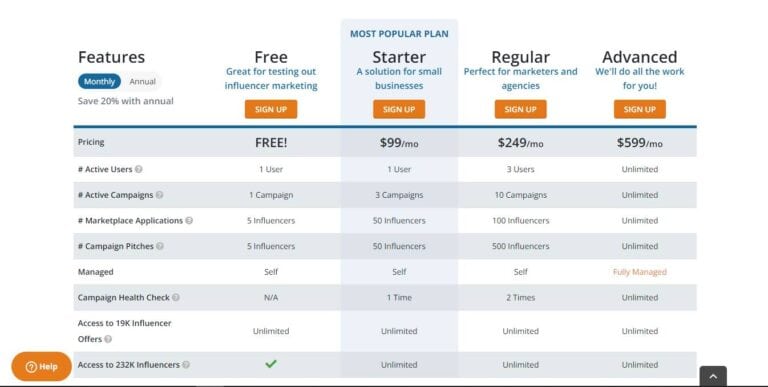The width and height of the screenshot is (768, 387).
Task: Click the Most Popular Plan label
Action: coord(399,34)
